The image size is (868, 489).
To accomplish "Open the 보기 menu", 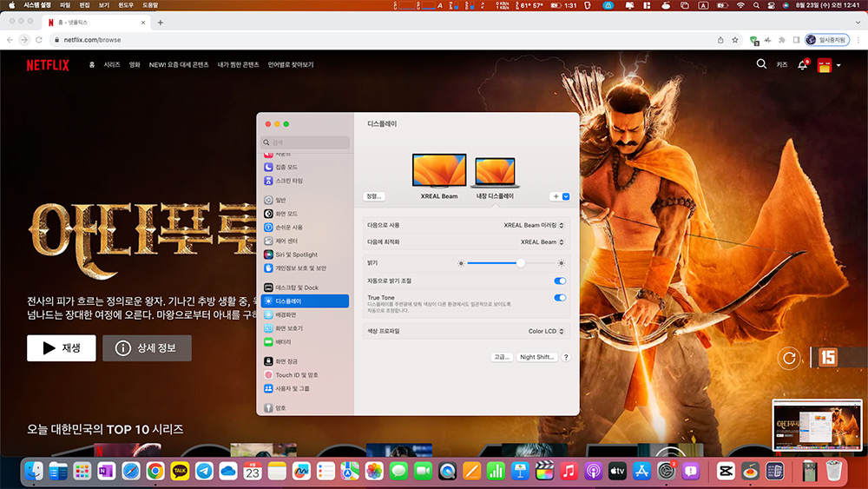I will 103,5.
